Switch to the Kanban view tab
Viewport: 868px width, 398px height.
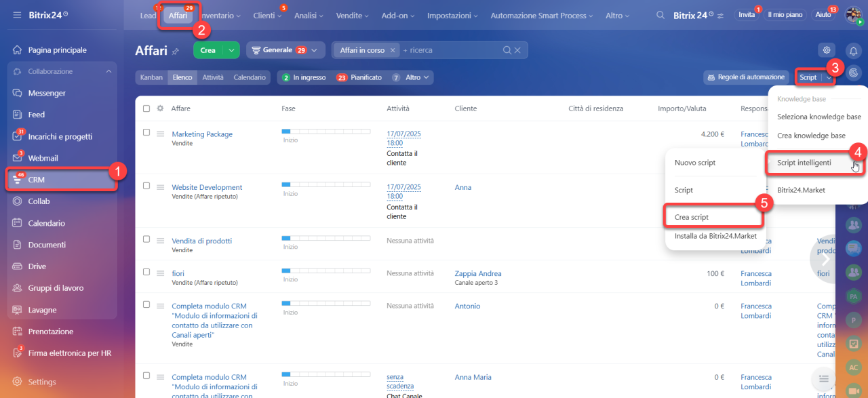tap(151, 77)
